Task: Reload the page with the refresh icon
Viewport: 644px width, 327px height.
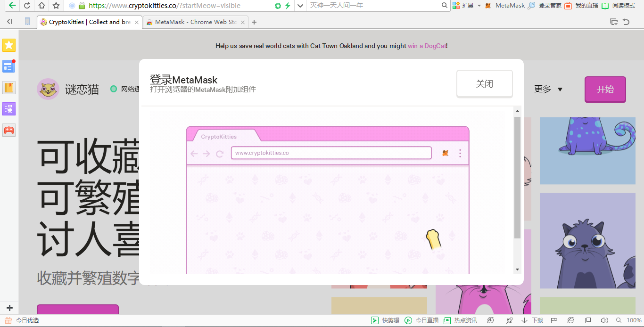Action: tap(27, 6)
